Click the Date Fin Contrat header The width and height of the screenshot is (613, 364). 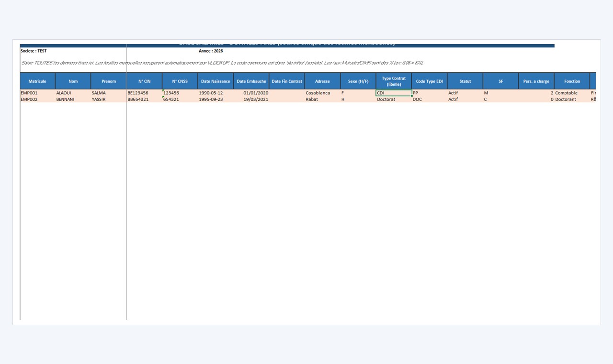(287, 81)
